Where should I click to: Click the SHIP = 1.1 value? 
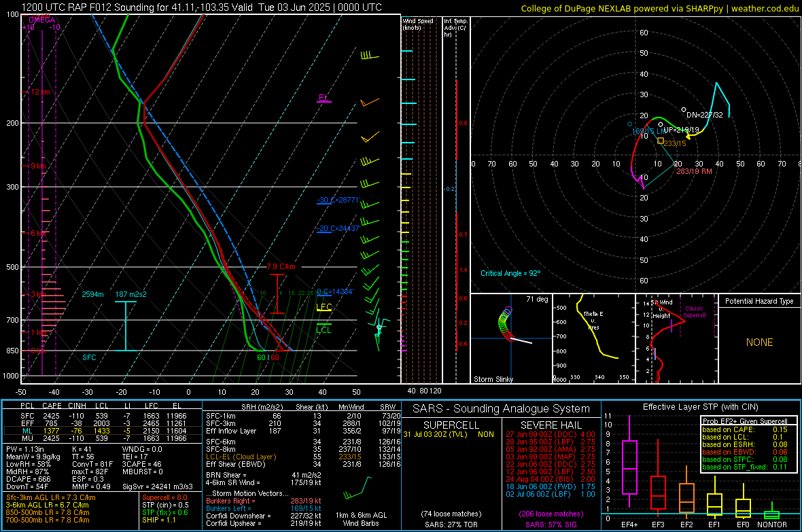tap(159, 520)
